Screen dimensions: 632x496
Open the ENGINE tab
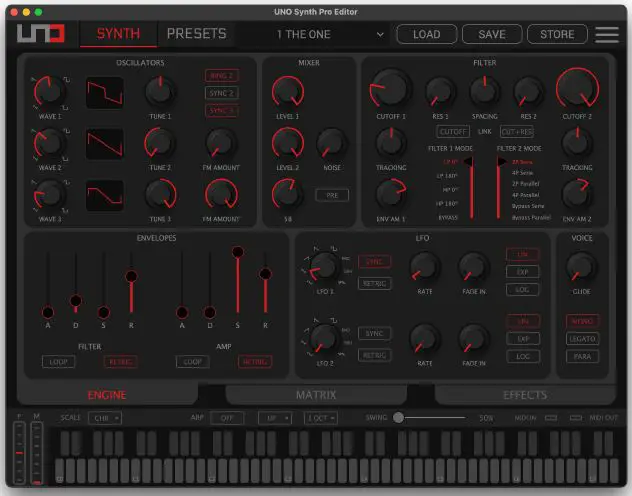[107, 394]
